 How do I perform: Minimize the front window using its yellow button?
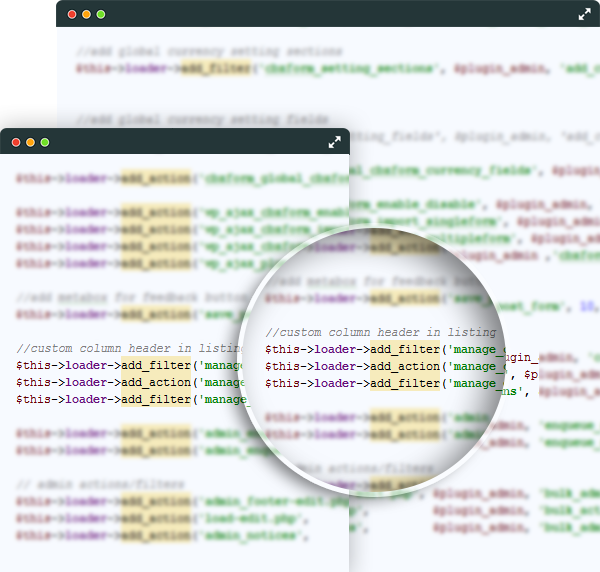click(31, 142)
